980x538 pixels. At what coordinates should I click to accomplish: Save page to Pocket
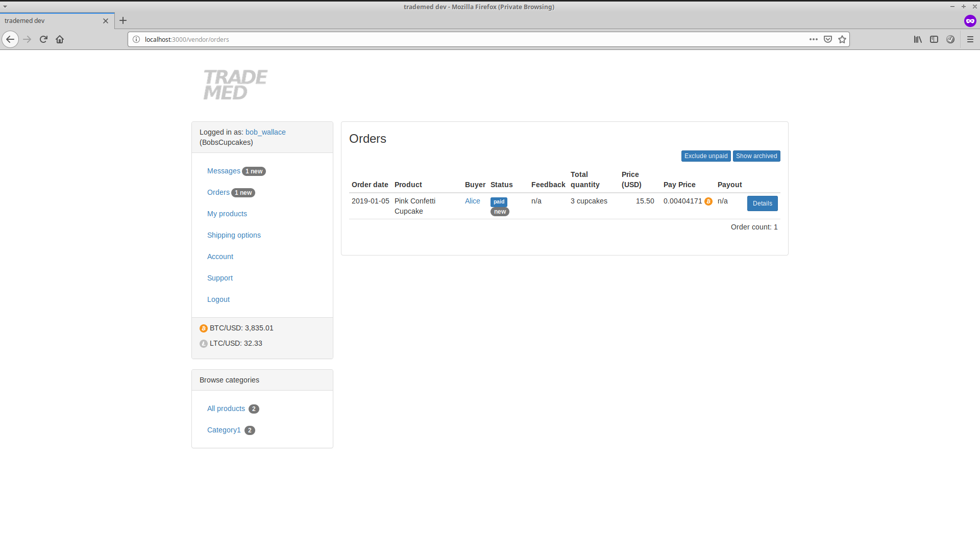pos(828,39)
